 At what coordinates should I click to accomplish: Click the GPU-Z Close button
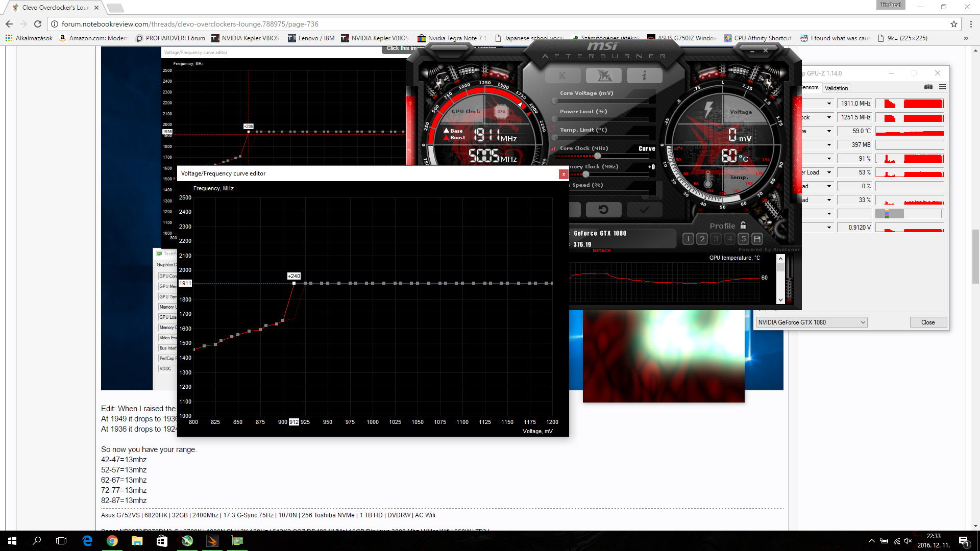click(928, 322)
